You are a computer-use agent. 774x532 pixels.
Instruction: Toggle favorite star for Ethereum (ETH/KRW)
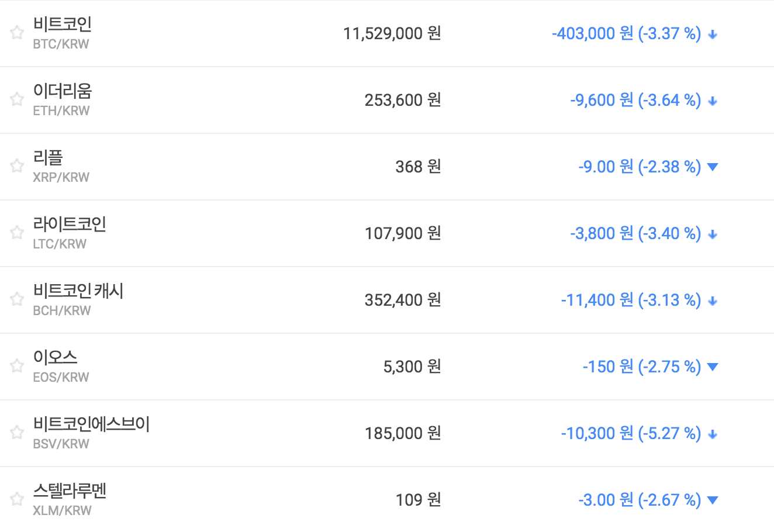(x=17, y=99)
